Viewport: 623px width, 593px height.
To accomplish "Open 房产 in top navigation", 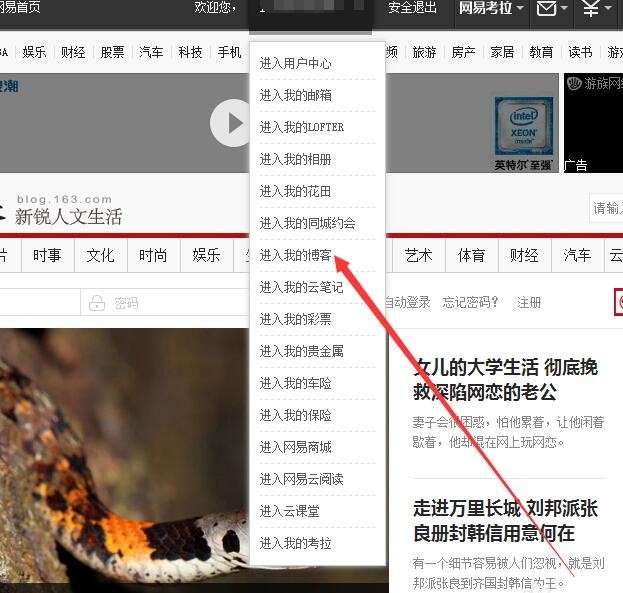I will 463,52.
